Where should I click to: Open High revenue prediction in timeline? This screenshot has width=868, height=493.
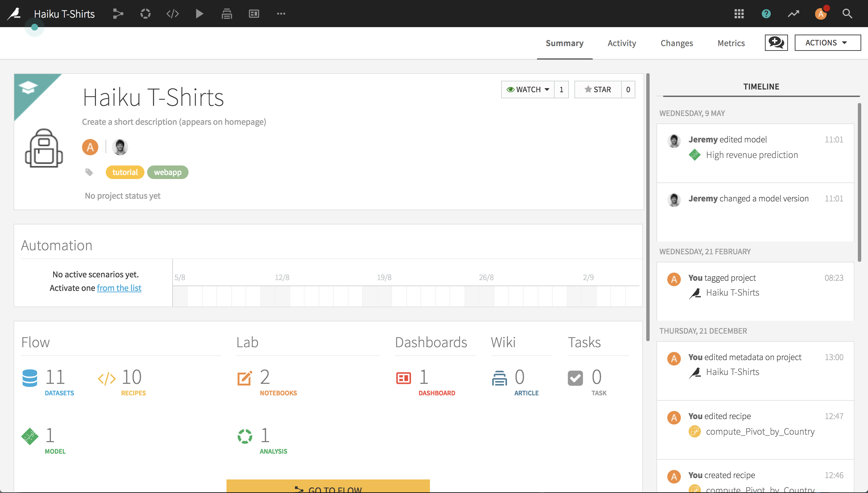pos(752,155)
